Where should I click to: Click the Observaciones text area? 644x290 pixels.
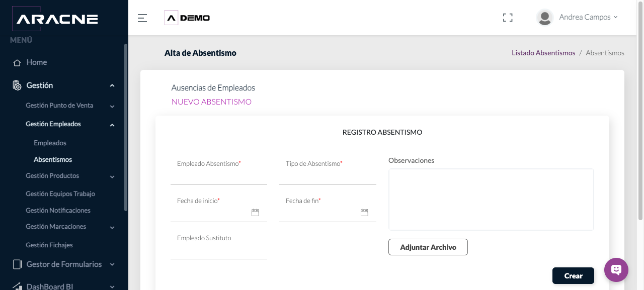[491, 200]
